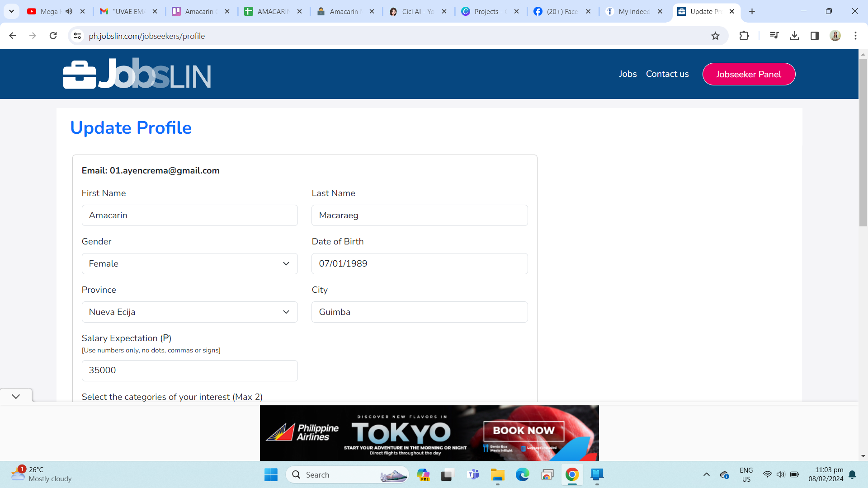The width and height of the screenshot is (868, 488).
Task: Mute the Mega YouTube tab audio
Action: pyautogui.click(x=69, y=11)
